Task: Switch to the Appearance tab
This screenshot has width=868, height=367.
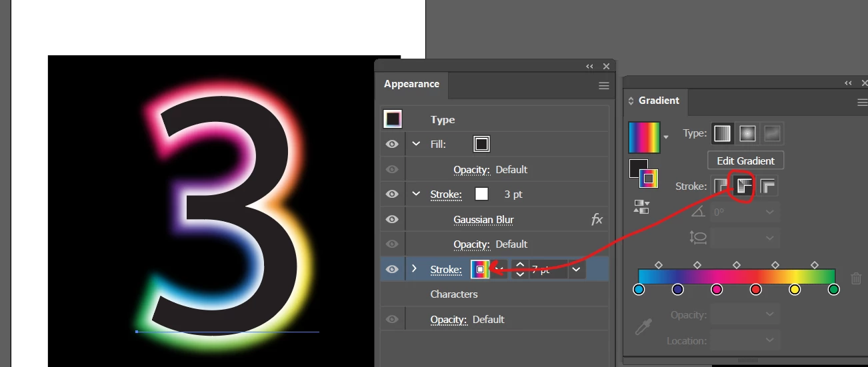Action: [x=411, y=84]
